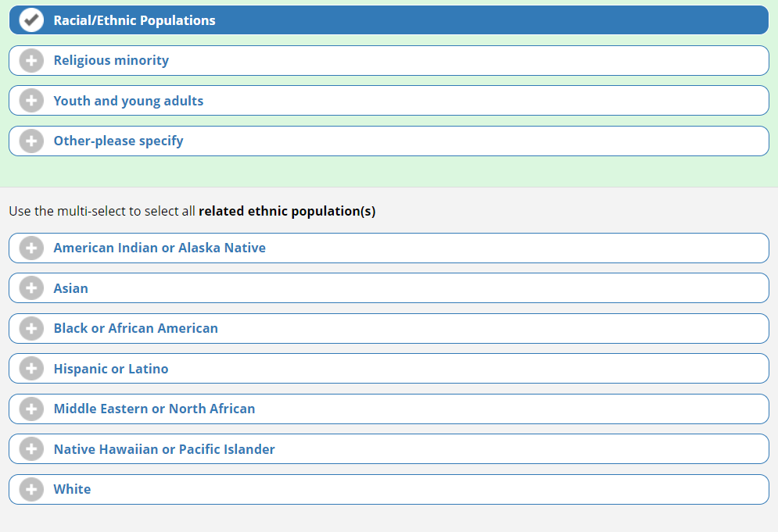
Task: Click the plus icon beside Asian
Action: (31, 288)
